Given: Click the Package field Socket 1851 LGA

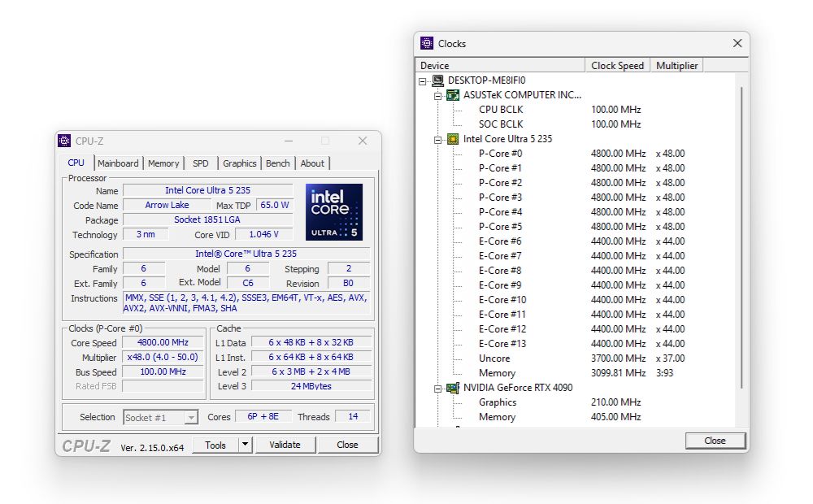Looking at the screenshot, I should 208,219.
